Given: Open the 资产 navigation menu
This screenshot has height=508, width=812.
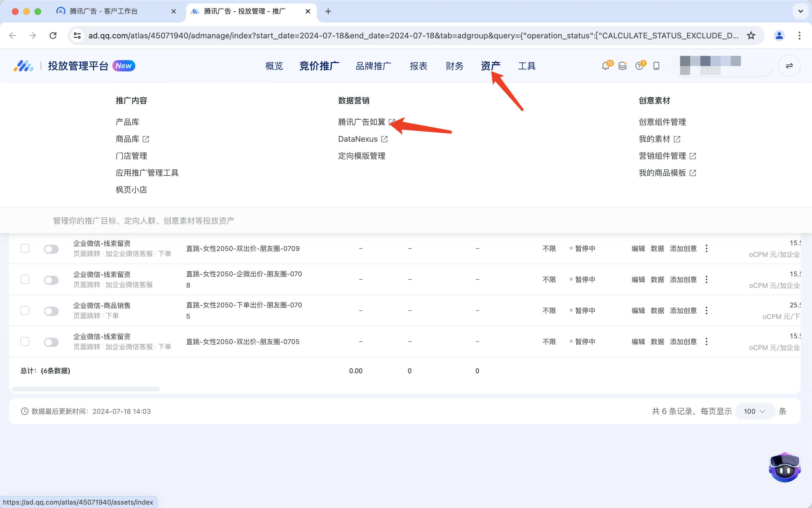Looking at the screenshot, I should 491,66.
